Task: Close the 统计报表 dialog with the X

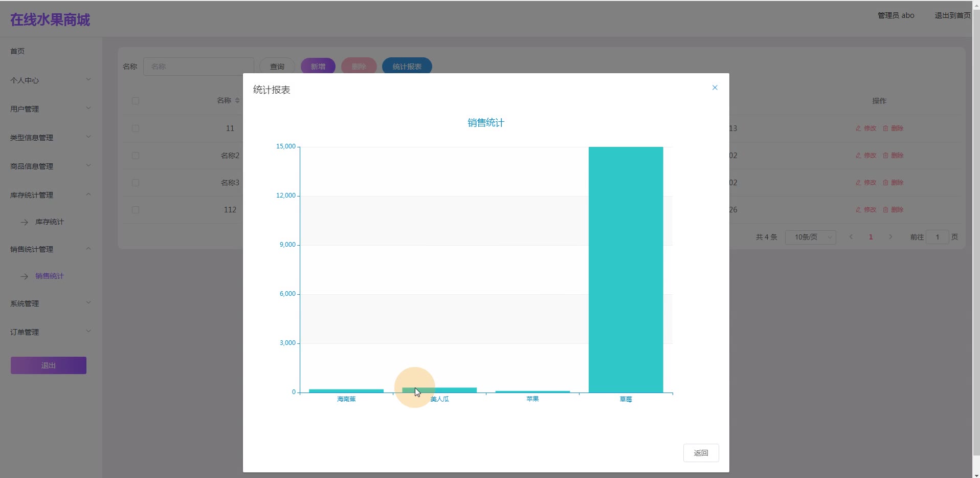Action: 715,88
